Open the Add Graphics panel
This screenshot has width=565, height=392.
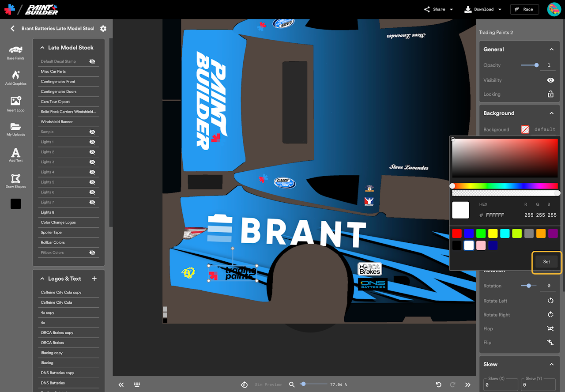(15, 77)
